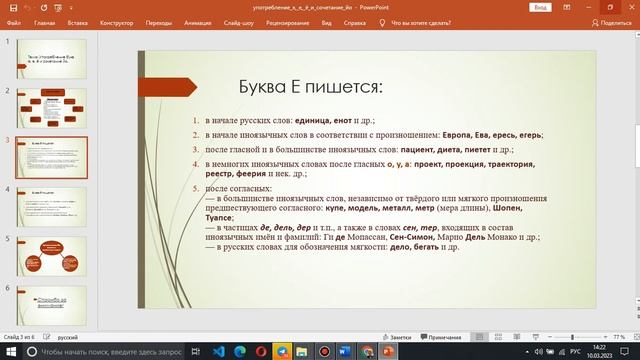Select slide 2 thumbnail with diagram
Viewport: 640px width, 360px height.
(51, 108)
